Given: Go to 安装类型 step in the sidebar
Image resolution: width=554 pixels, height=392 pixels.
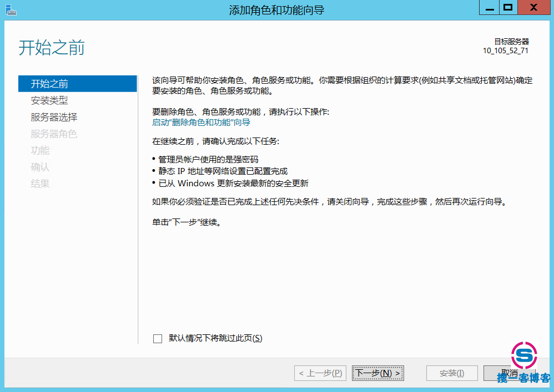Looking at the screenshot, I should pos(49,100).
